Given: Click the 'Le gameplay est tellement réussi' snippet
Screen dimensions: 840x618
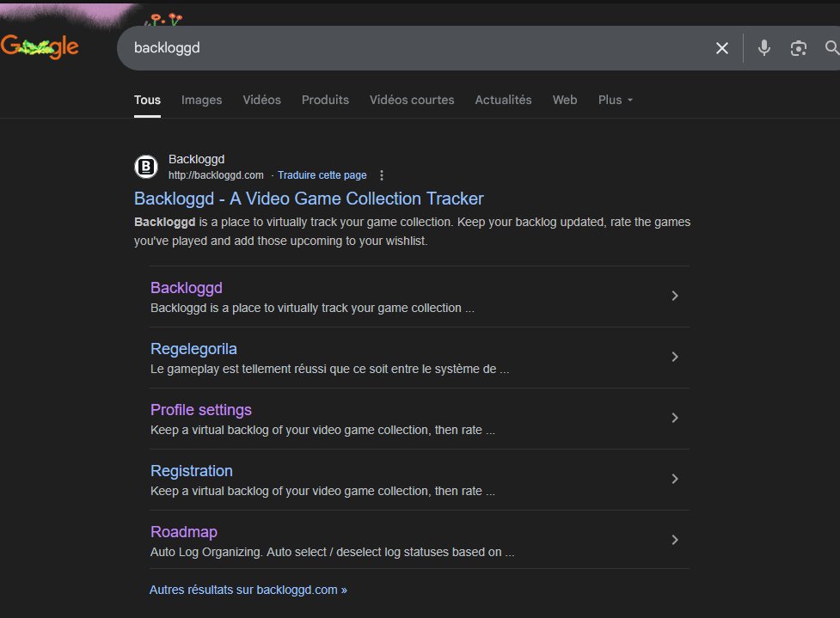Looking at the screenshot, I should click(x=329, y=369).
